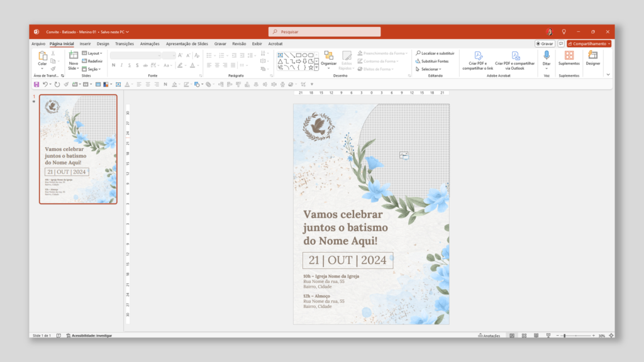Click the zoom slider in the status bar
The image size is (644, 362).
click(x=575, y=336)
